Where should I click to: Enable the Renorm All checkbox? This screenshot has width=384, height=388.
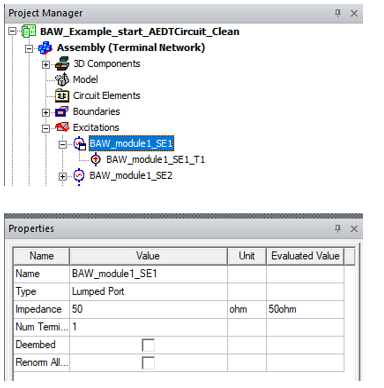(x=148, y=362)
